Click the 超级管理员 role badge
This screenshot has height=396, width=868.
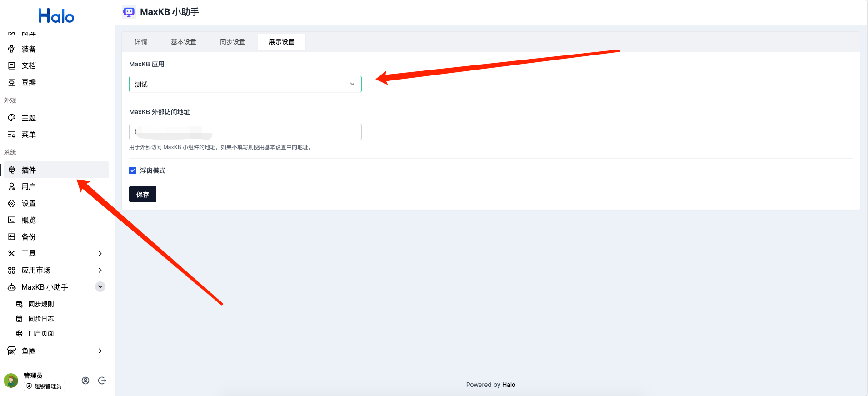pos(45,386)
